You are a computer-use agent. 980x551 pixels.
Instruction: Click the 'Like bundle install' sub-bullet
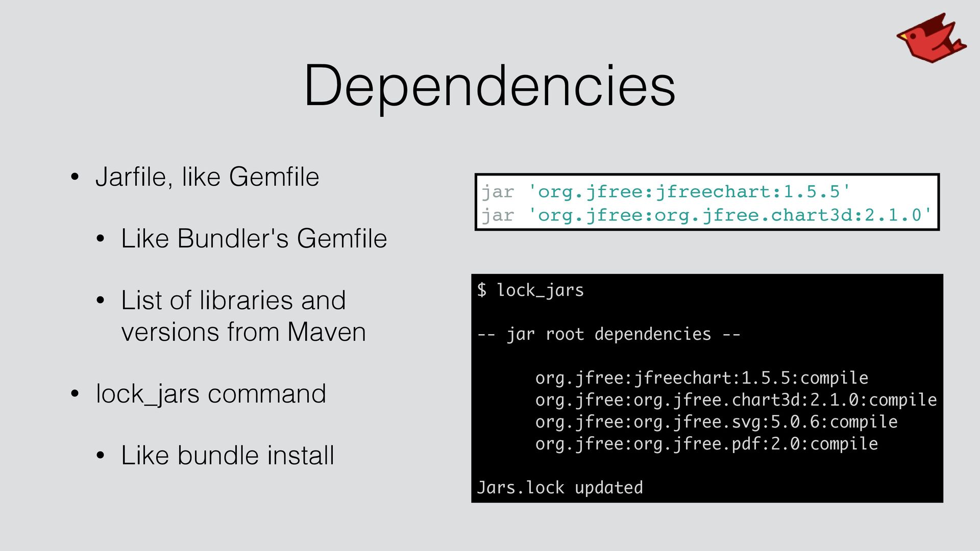click(227, 456)
